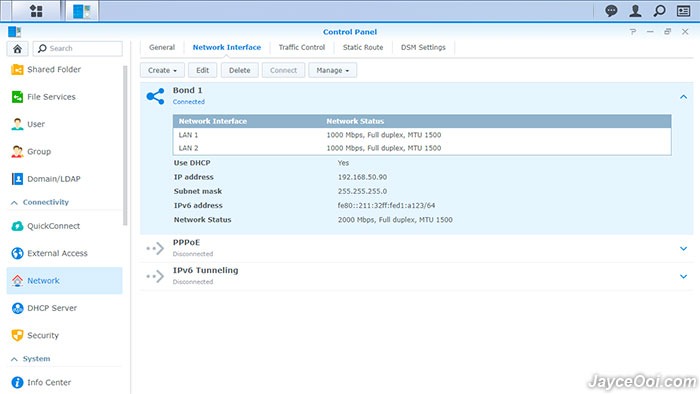This screenshot has width=700, height=394.
Task: Collapse the System category
Action: (14, 359)
